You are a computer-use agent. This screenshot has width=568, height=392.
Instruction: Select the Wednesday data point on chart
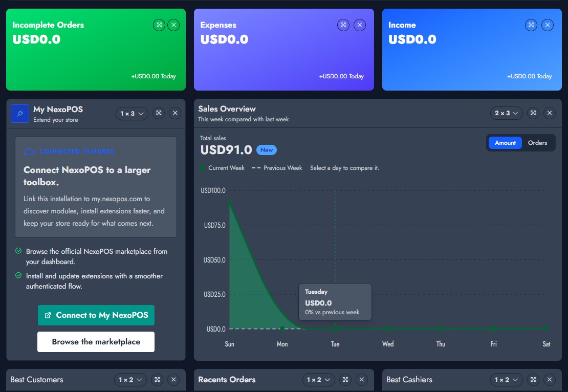[x=387, y=329]
